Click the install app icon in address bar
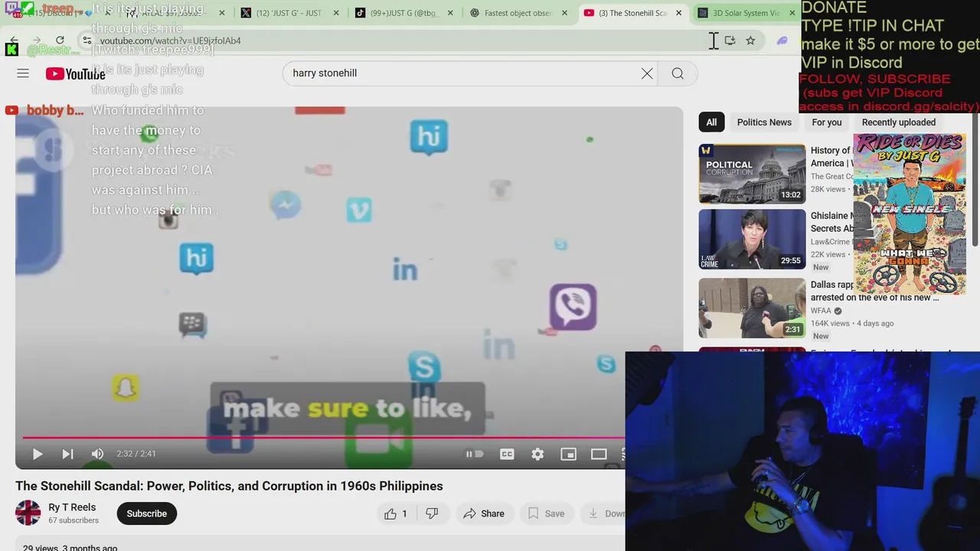The image size is (980, 551). click(x=730, y=41)
